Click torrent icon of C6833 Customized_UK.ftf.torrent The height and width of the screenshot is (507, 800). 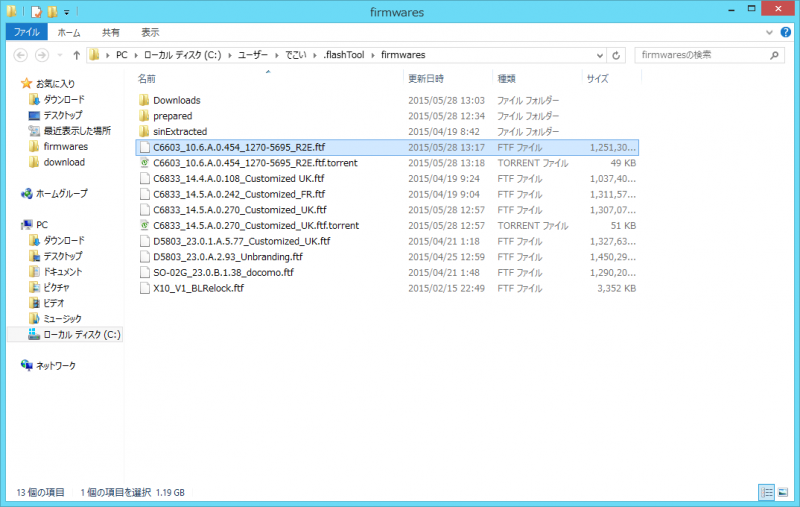pos(144,225)
